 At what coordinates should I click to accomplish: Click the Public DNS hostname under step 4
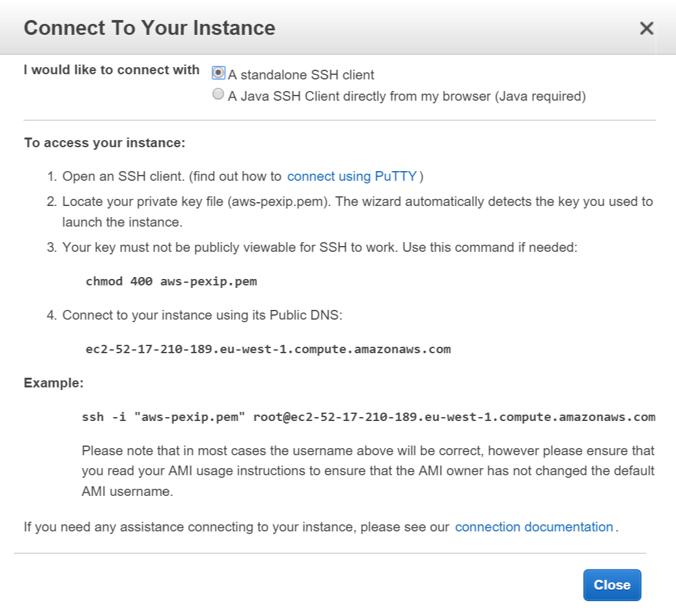coord(268,349)
